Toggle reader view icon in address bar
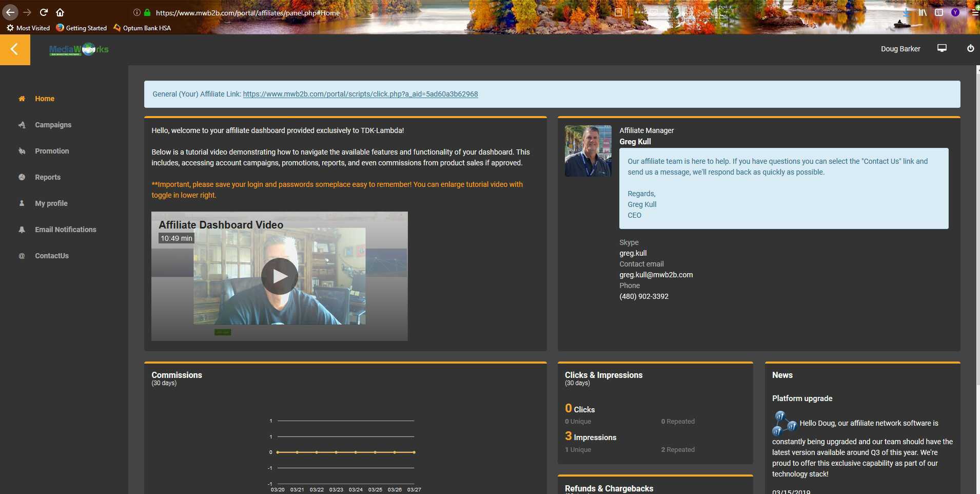Screen dimensions: 980x494 (618, 12)
